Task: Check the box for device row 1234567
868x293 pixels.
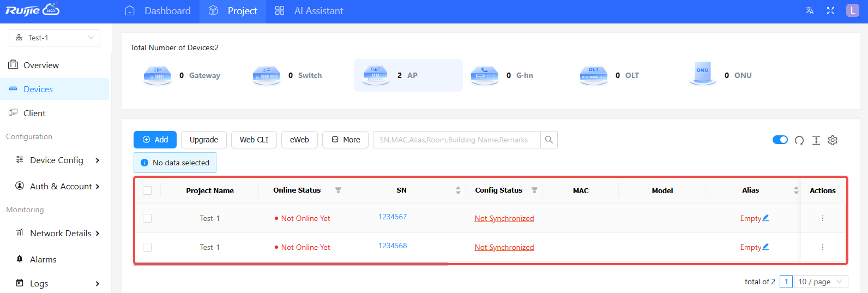Action: [147, 218]
